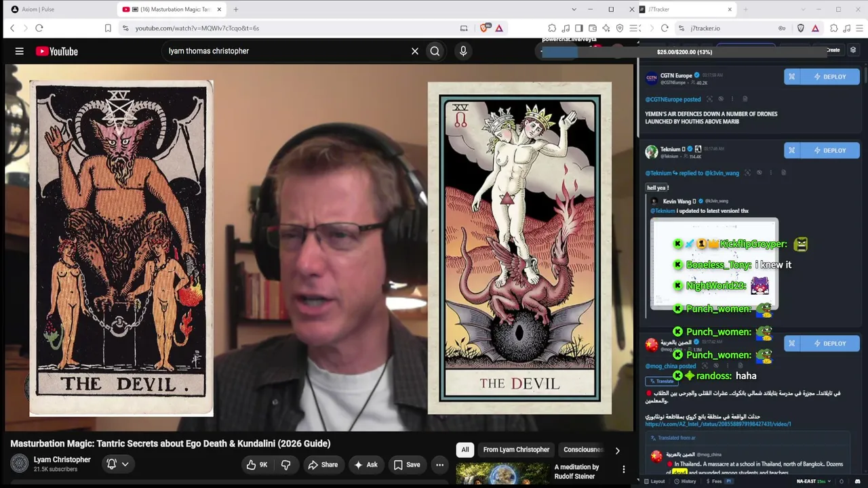Like the video with thumbs up

257,464
